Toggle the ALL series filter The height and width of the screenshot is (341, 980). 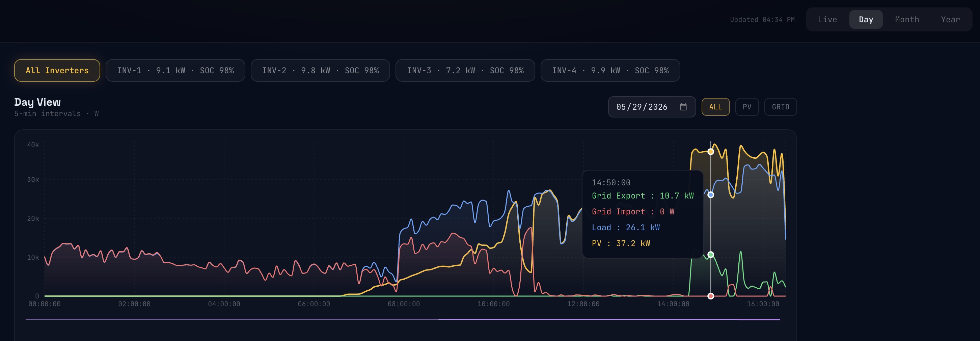(716, 107)
